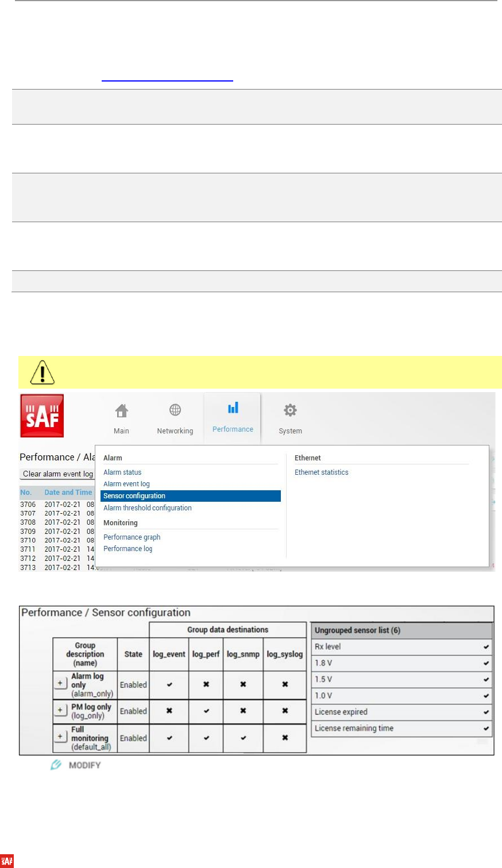
Task: Click the log_event column header
Action: [x=169, y=654]
